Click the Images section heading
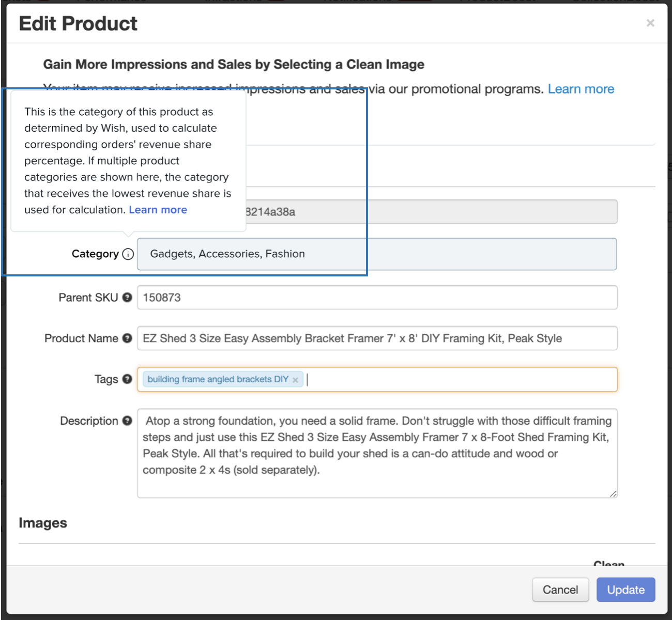 click(x=43, y=523)
